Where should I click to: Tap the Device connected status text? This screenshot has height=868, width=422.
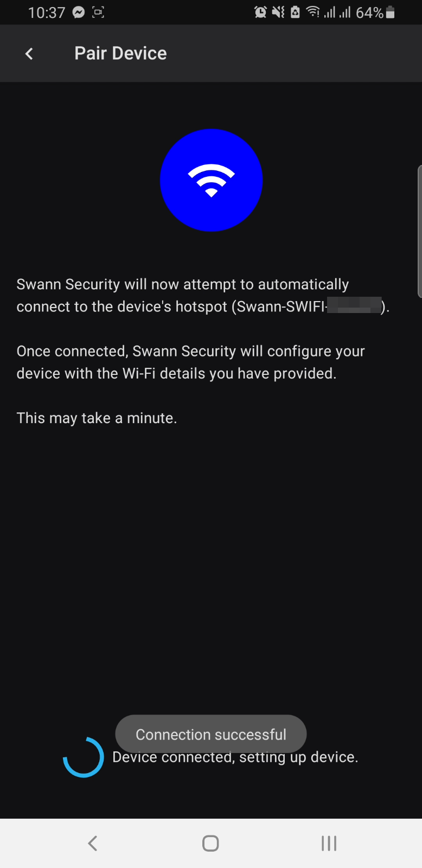[x=235, y=757]
